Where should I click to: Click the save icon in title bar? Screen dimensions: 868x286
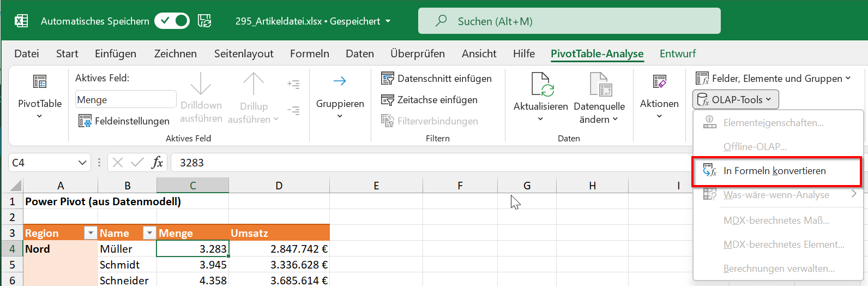pos(204,21)
